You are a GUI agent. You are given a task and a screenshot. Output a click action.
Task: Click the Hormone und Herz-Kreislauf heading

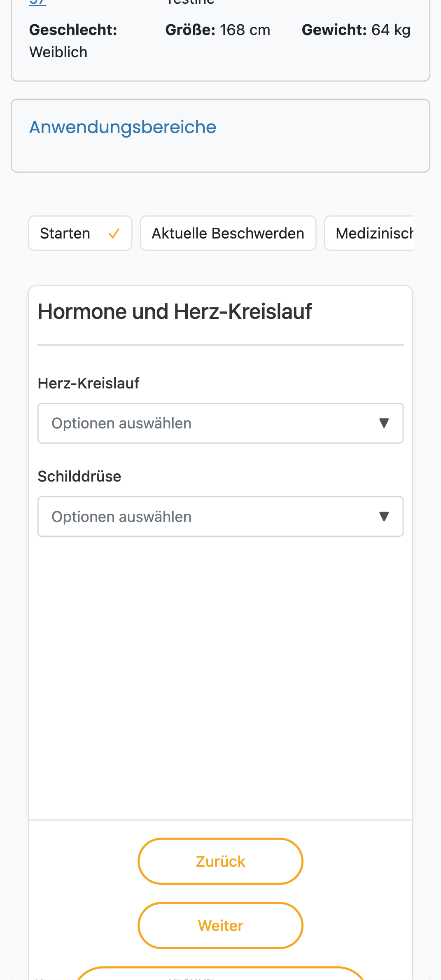pyautogui.click(x=175, y=311)
